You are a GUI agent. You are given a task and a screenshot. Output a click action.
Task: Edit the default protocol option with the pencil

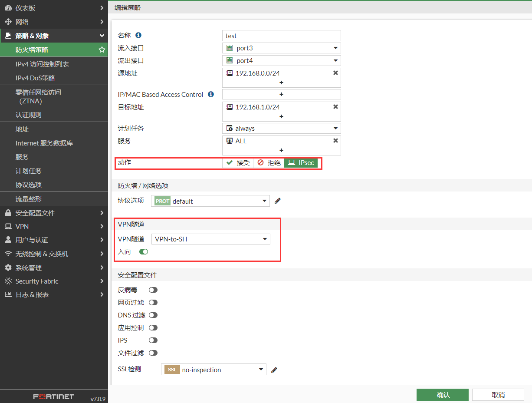278,201
